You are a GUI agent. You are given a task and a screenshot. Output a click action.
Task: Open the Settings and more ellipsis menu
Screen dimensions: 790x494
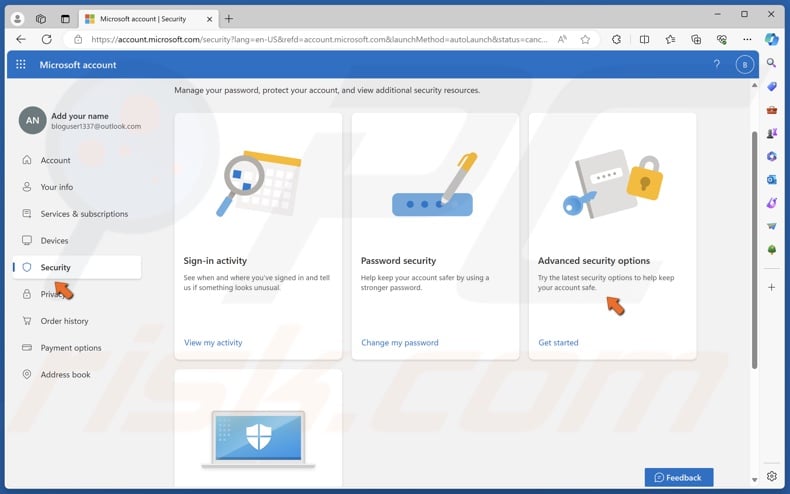pos(747,39)
